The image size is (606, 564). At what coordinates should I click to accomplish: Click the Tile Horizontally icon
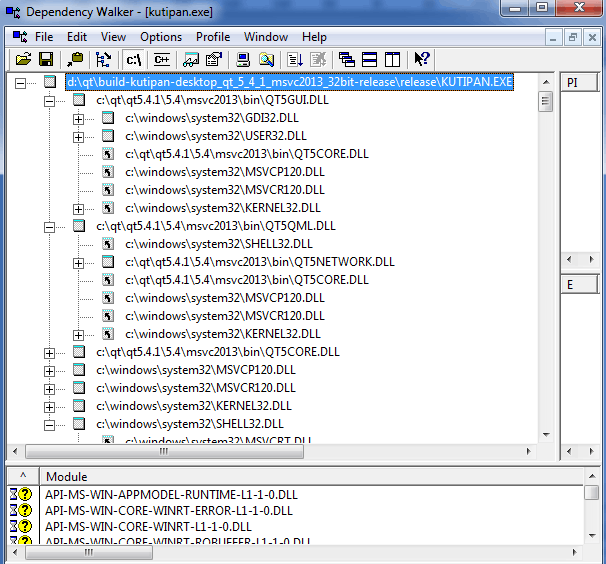(x=369, y=60)
